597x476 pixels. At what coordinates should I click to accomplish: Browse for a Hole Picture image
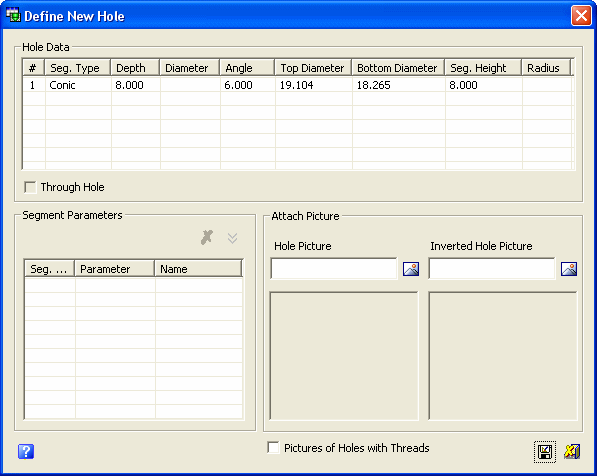(x=411, y=269)
